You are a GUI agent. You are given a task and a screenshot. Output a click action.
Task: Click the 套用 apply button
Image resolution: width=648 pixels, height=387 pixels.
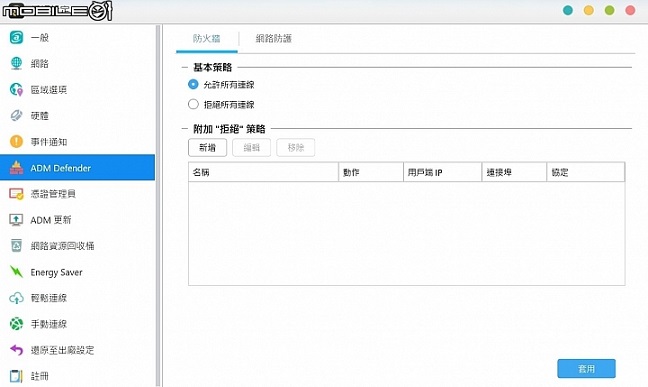click(586, 368)
